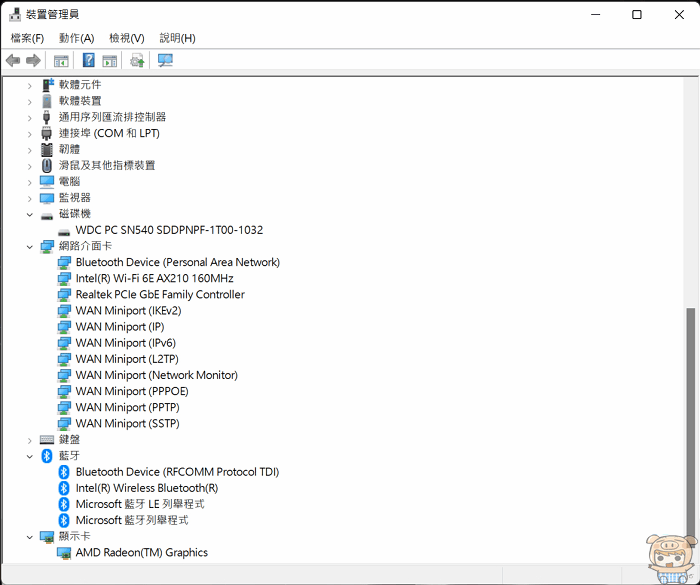Expand the 韌體 category
The height and width of the screenshot is (585, 700).
point(29,150)
